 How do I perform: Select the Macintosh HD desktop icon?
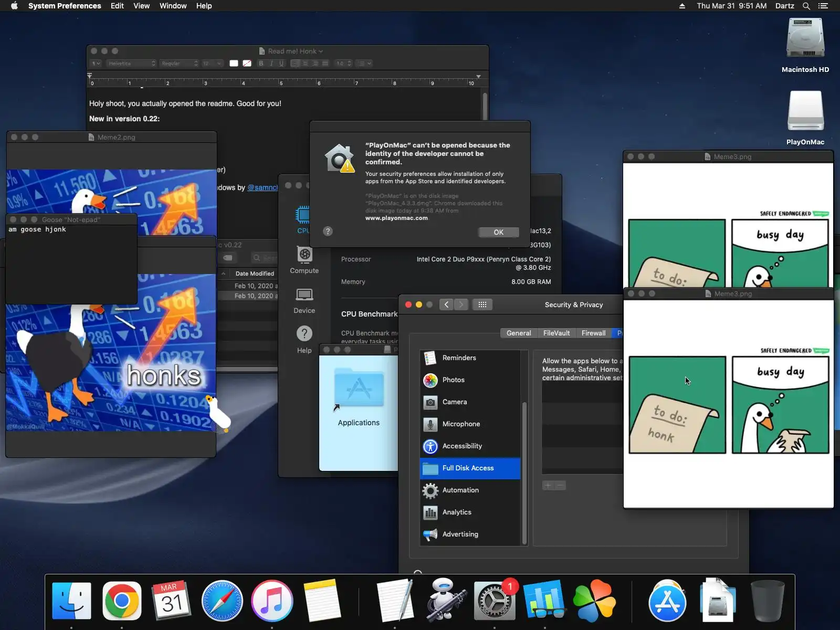[x=805, y=46]
